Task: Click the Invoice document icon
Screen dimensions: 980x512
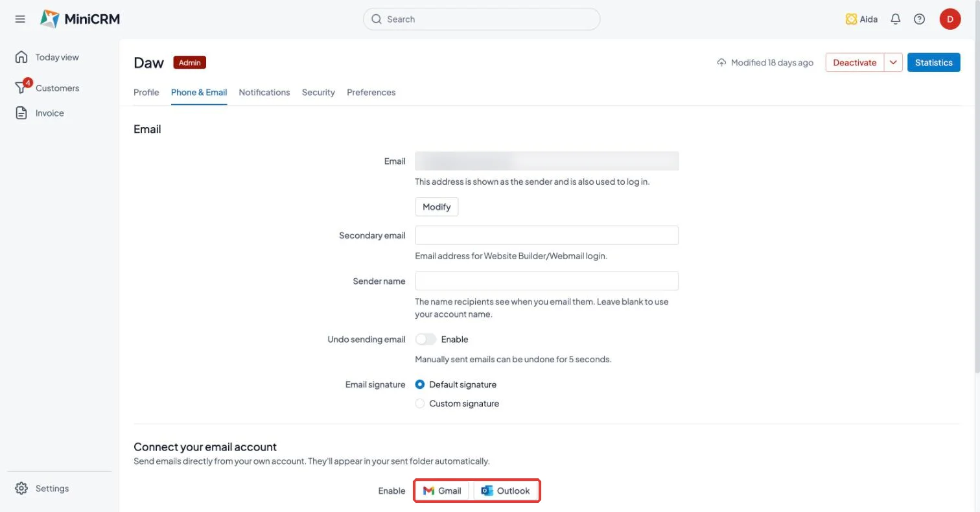Action: pos(21,113)
